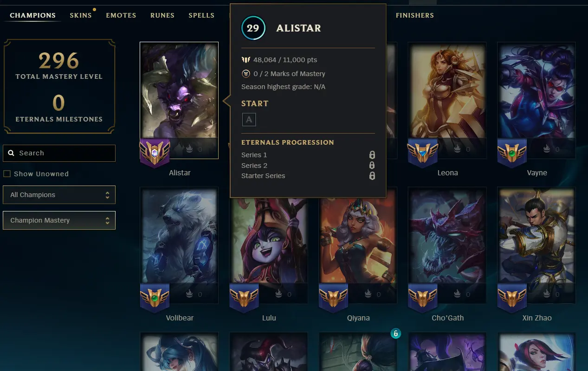Click the lock icon beside Series 1
The image size is (588, 371).
click(372, 155)
